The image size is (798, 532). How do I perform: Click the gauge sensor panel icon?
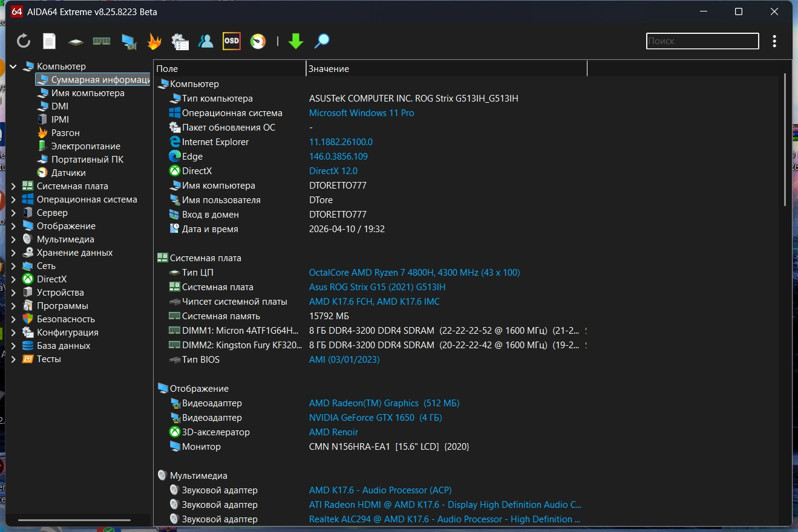click(258, 41)
